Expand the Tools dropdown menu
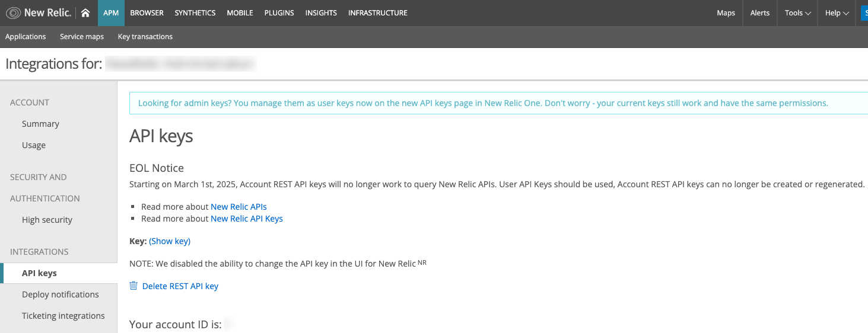 (797, 13)
